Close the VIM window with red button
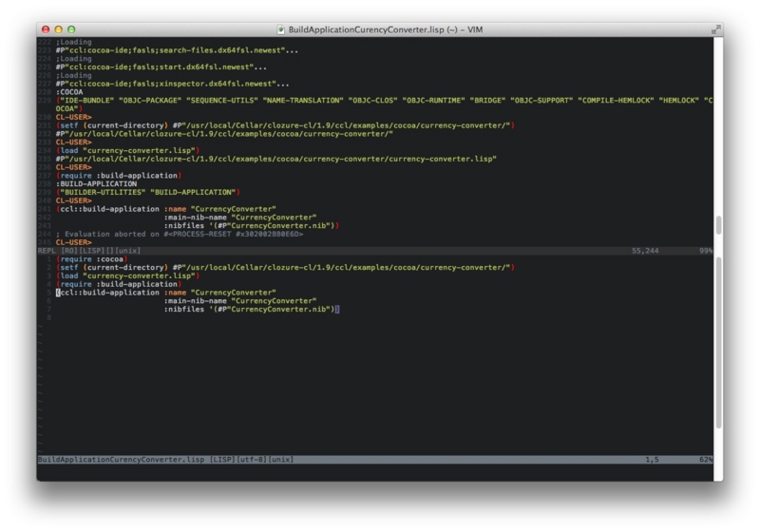The width and height of the screenshot is (760, 532). pos(46,29)
